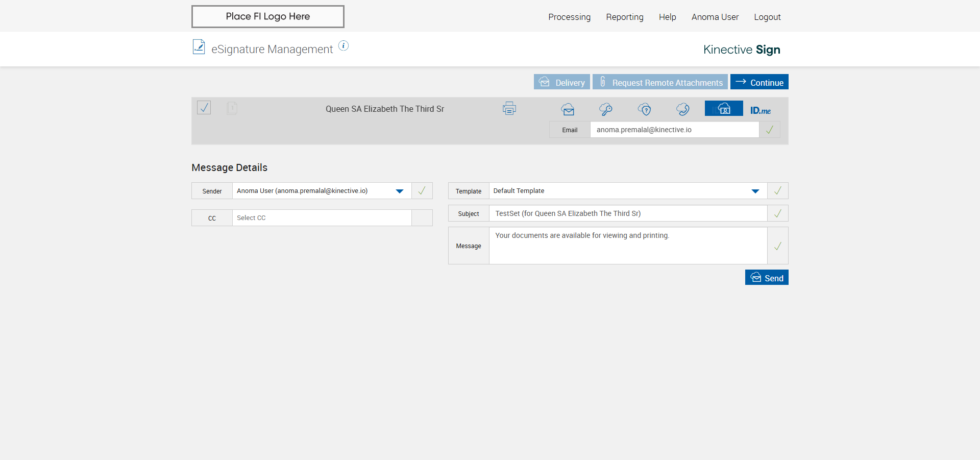Select the cloud key authentication icon
Screen dimensions: 980x460
pos(606,109)
